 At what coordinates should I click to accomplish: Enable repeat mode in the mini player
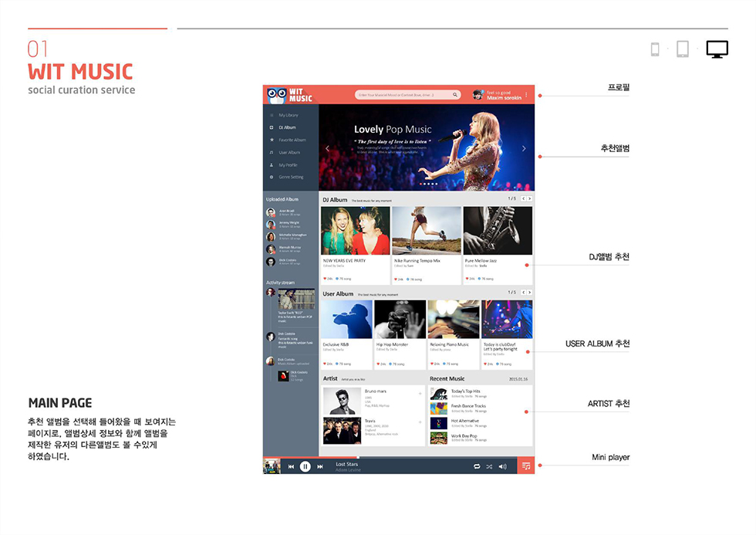(476, 467)
